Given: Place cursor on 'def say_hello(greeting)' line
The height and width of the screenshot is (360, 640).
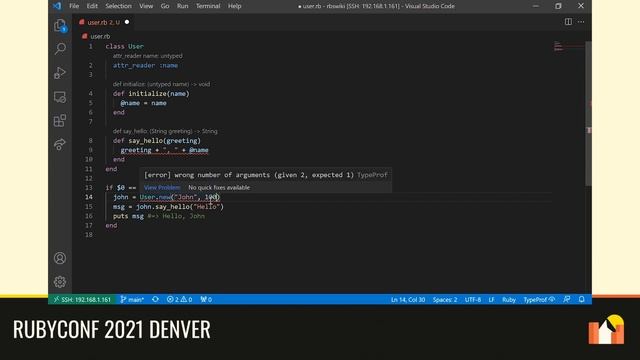Looking at the screenshot, I should [x=157, y=141].
